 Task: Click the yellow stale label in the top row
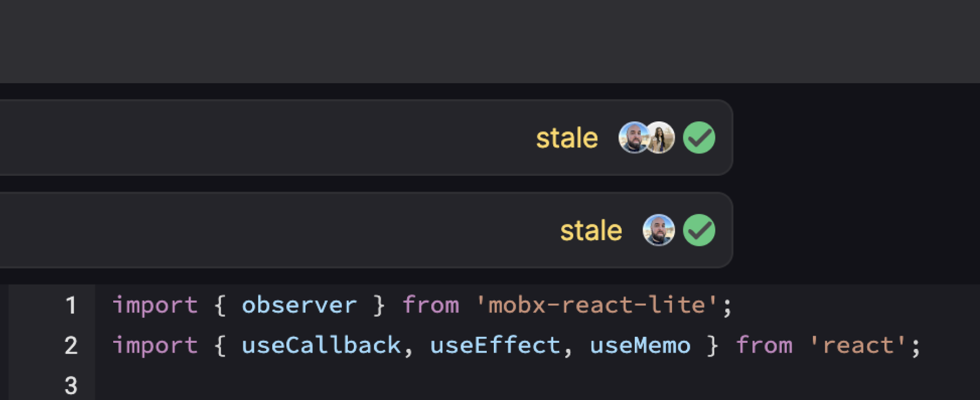(567, 138)
